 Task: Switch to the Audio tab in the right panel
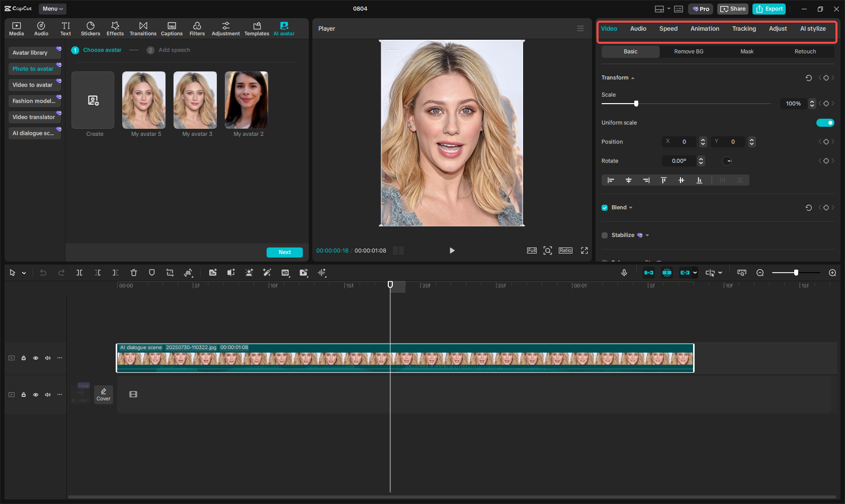638,29
